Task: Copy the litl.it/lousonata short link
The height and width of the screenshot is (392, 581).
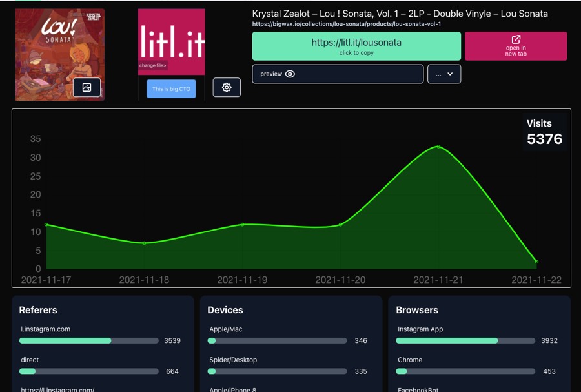Action: click(x=356, y=46)
